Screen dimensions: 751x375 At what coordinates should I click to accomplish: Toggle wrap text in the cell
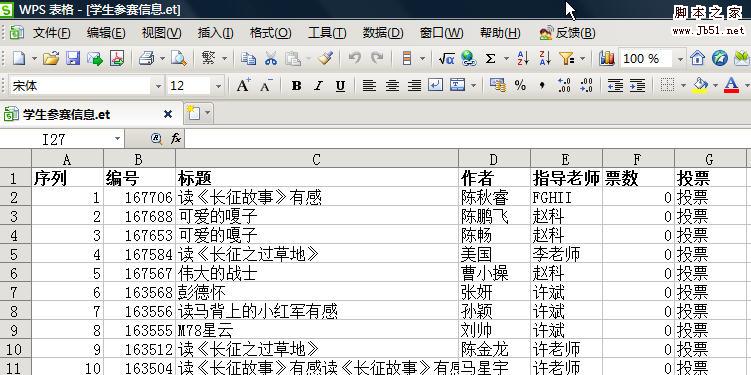tap(435, 86)
